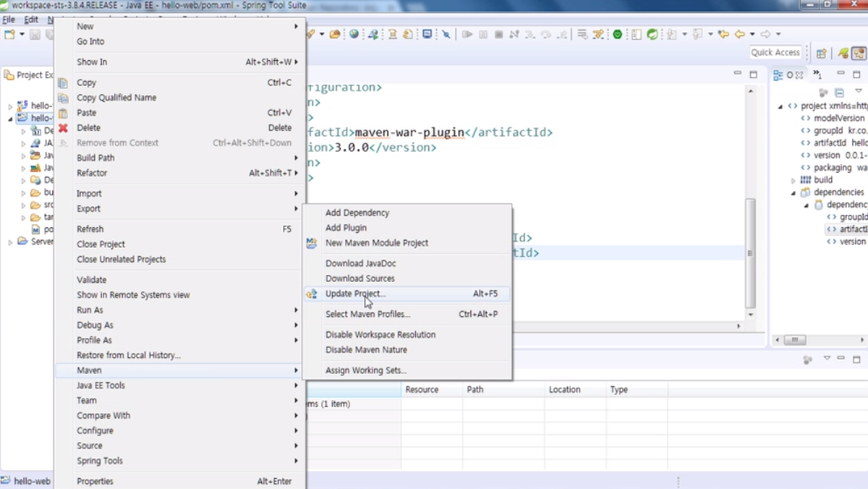This screenshot has width=868, height=489.
Task: Open the Show In submenu
Action: (181, 62)
